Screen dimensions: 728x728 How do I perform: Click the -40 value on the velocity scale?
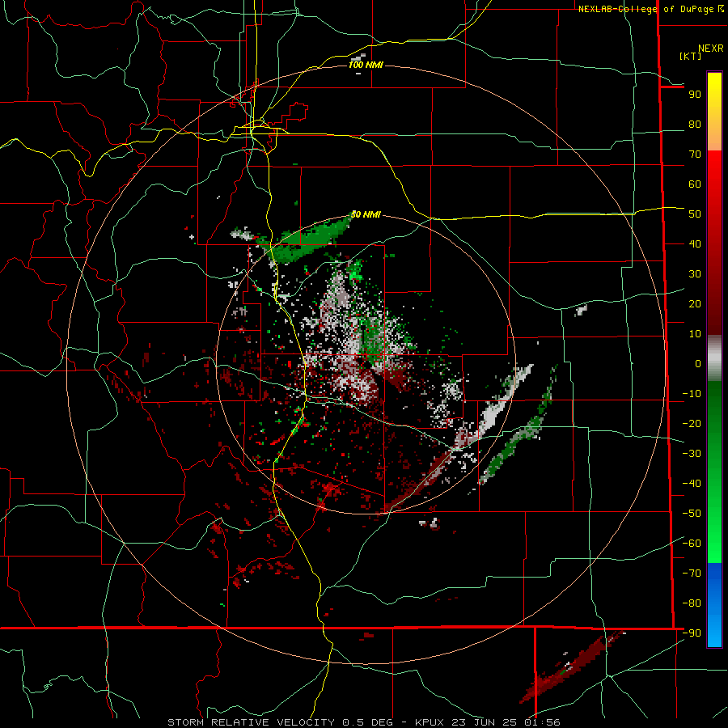click(692, 484)
